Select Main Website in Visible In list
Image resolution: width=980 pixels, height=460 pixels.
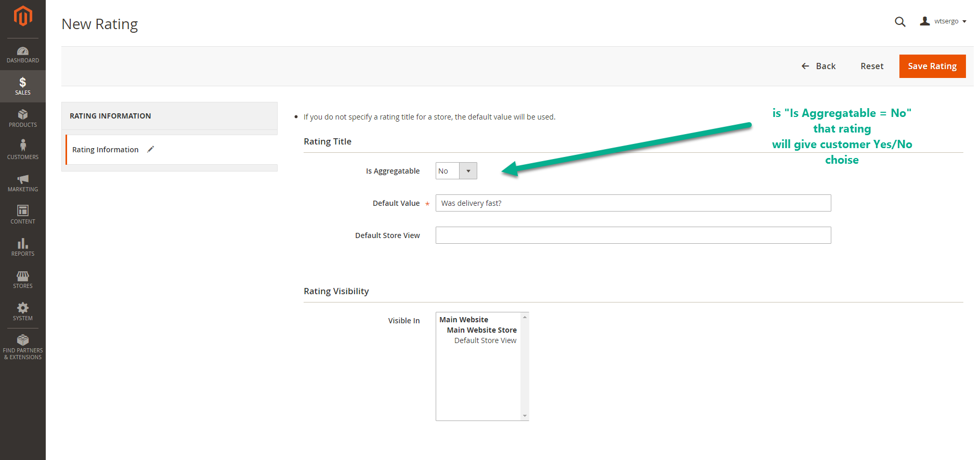(x=464, y=320)
